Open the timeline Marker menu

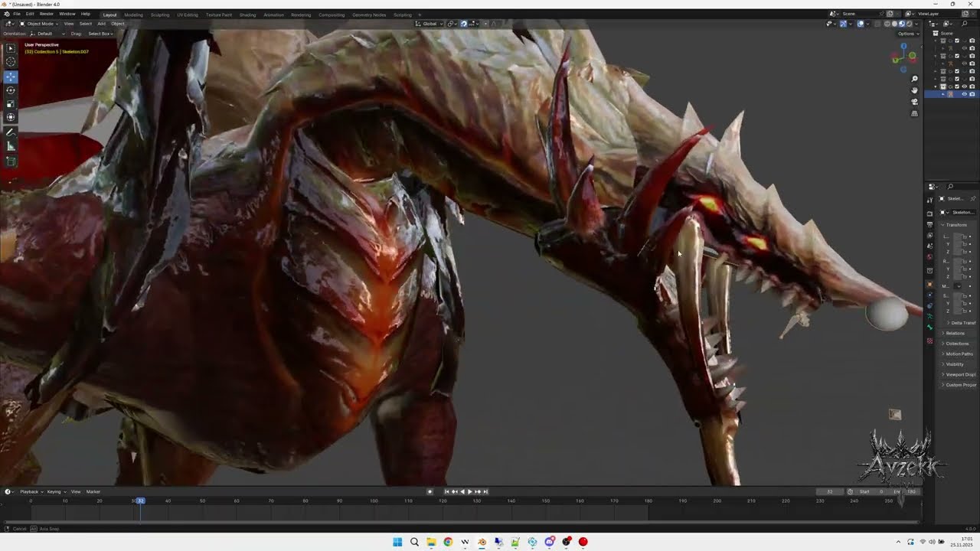93,491
